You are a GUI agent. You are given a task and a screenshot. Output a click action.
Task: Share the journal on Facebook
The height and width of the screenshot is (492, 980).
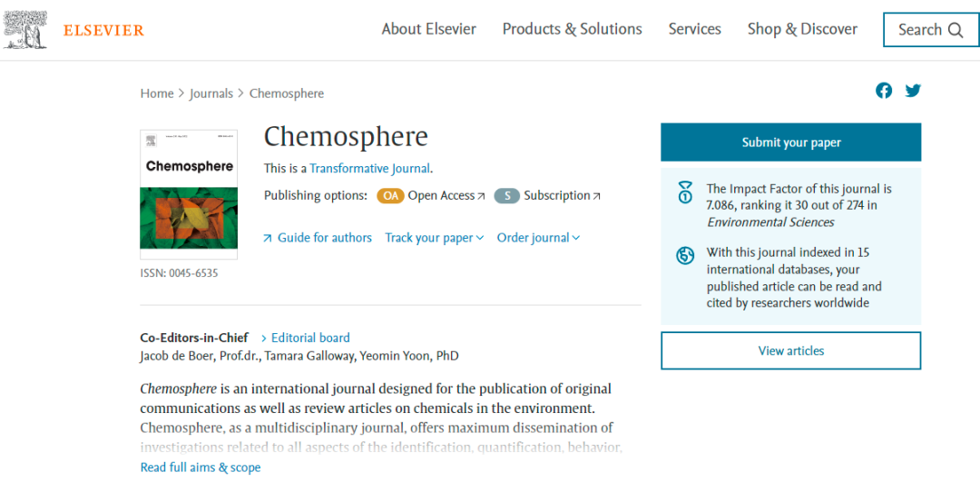click(884, 91)
